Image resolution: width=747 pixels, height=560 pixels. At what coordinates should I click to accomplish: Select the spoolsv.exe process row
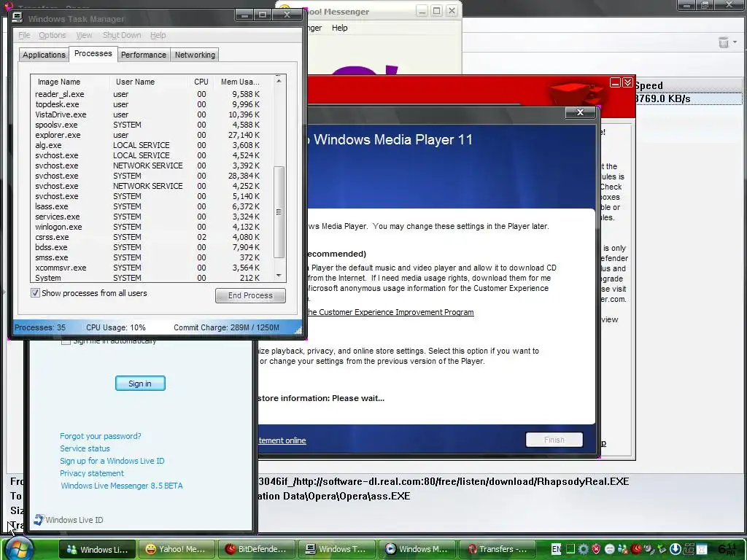(x=152, y=125)
